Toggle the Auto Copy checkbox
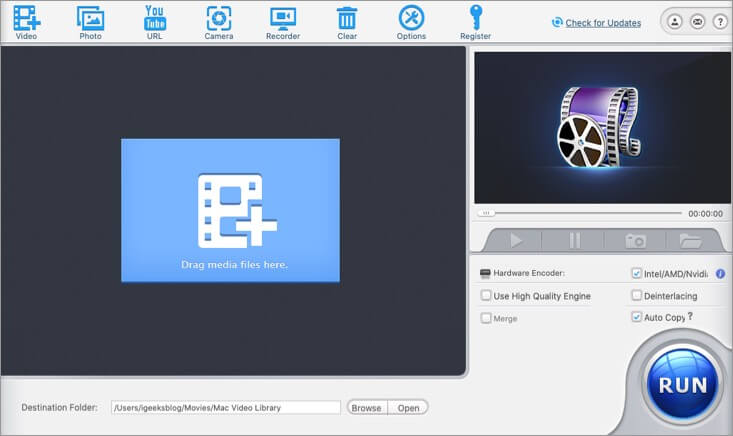 click(x=636, y=317)
